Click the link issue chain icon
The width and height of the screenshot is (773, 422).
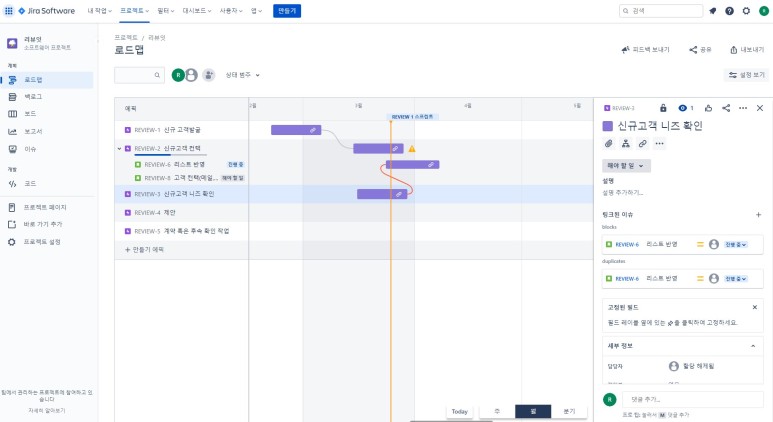pyautogui.click(x=642, y=144)
